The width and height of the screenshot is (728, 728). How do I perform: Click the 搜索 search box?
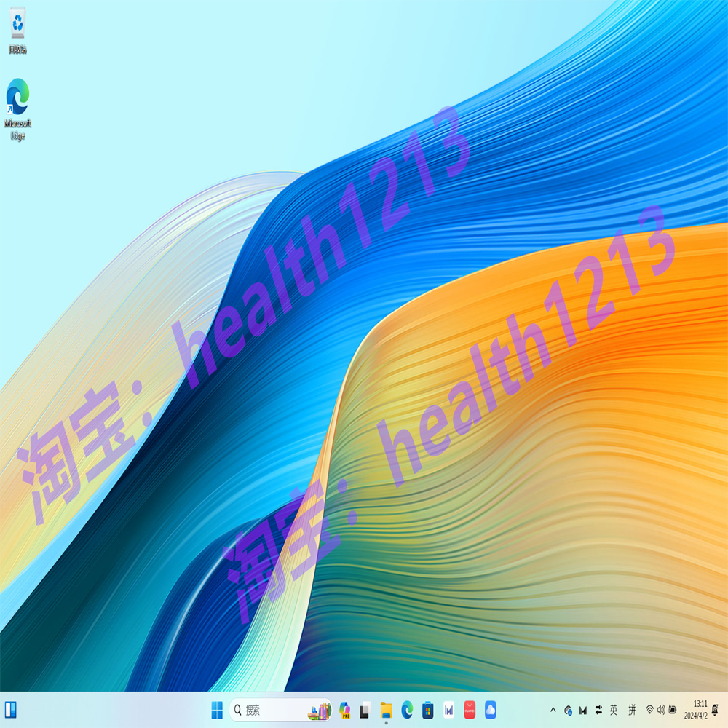(x=262, y=710)
